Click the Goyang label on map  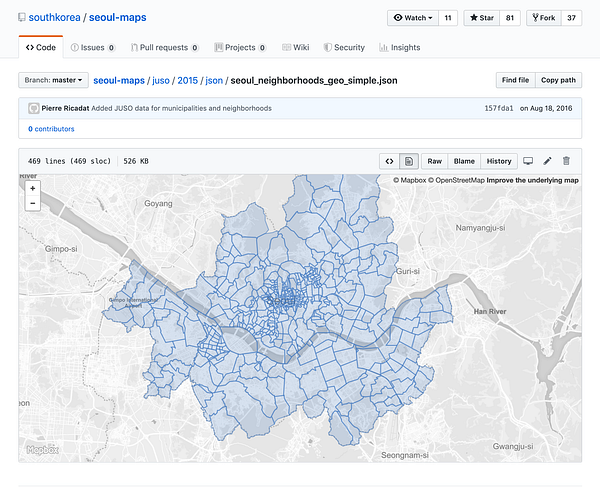[158, 204]
